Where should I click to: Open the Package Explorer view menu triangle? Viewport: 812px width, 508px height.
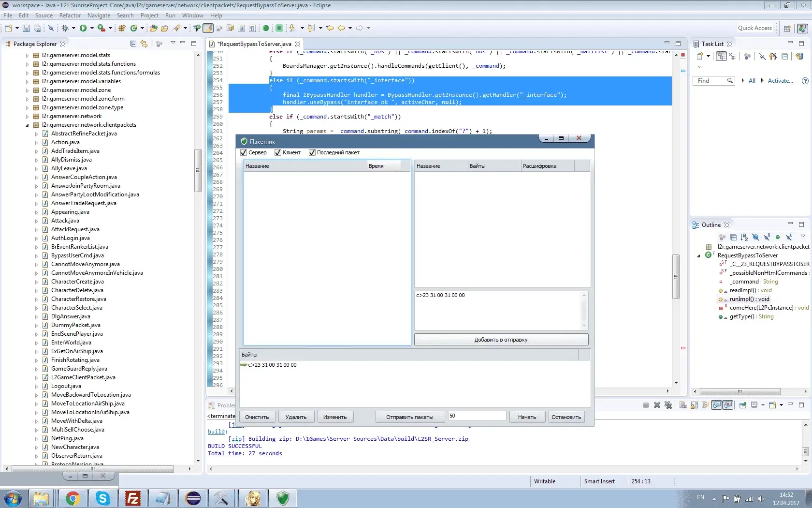click(x=173, y=43)
